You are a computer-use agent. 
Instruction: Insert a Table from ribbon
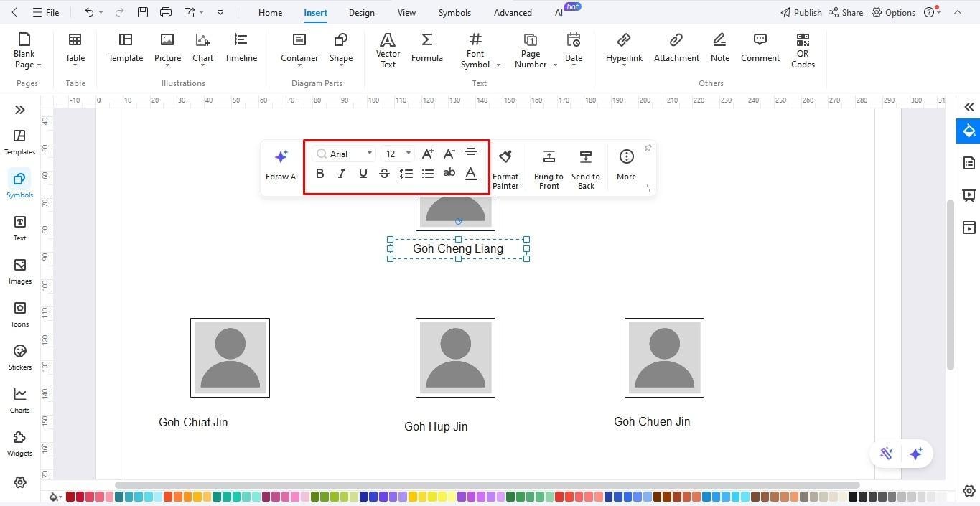point(75,49)
